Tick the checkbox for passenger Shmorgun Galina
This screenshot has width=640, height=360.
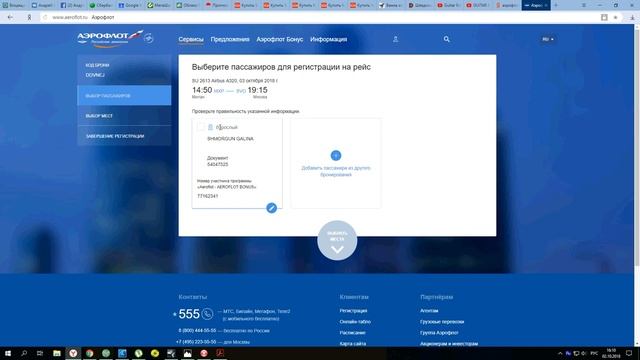(200, 127)
